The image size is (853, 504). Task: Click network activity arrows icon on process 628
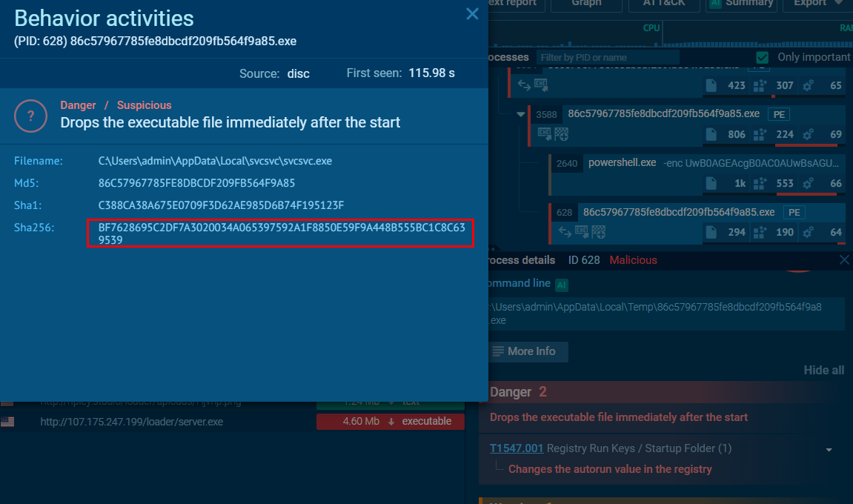pos(565,233)
